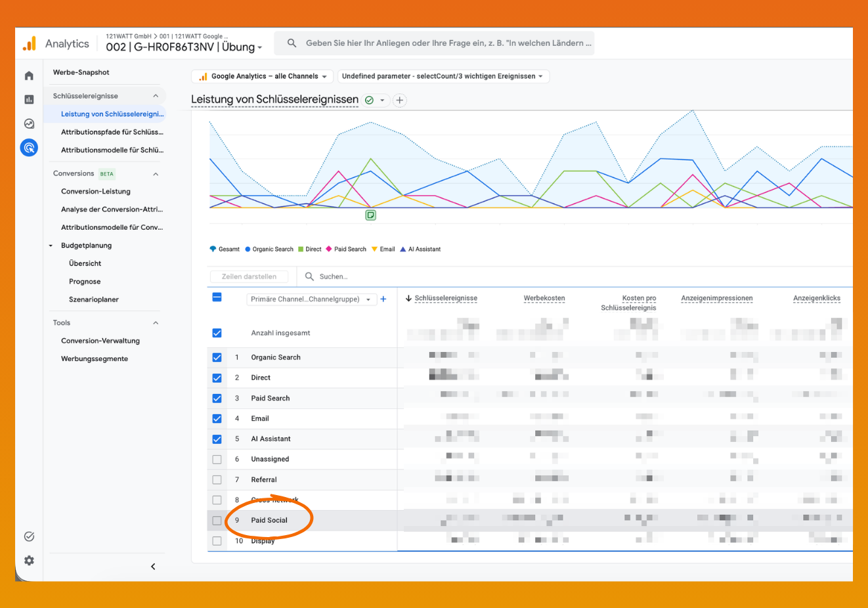Check the Unassigned row checkbox
Viewport: 868px width, 608px height.
click(217, 460)
